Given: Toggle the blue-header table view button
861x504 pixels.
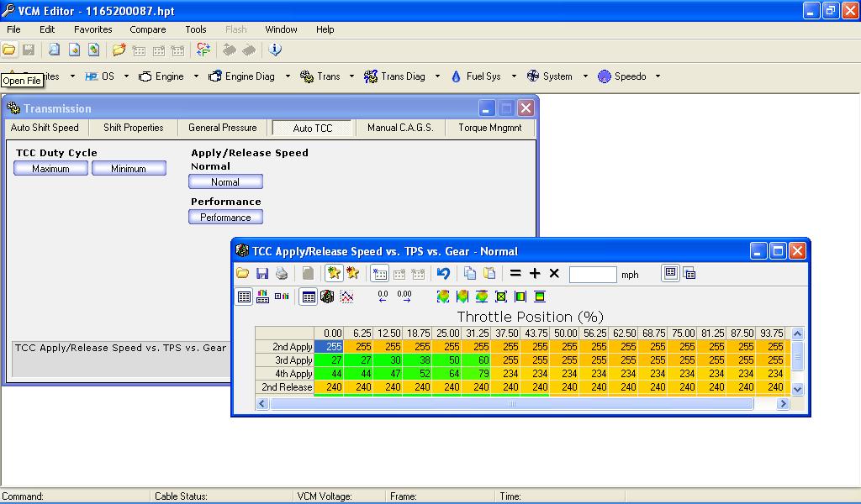Looking at the screenshot, I should tap(309, 297).
